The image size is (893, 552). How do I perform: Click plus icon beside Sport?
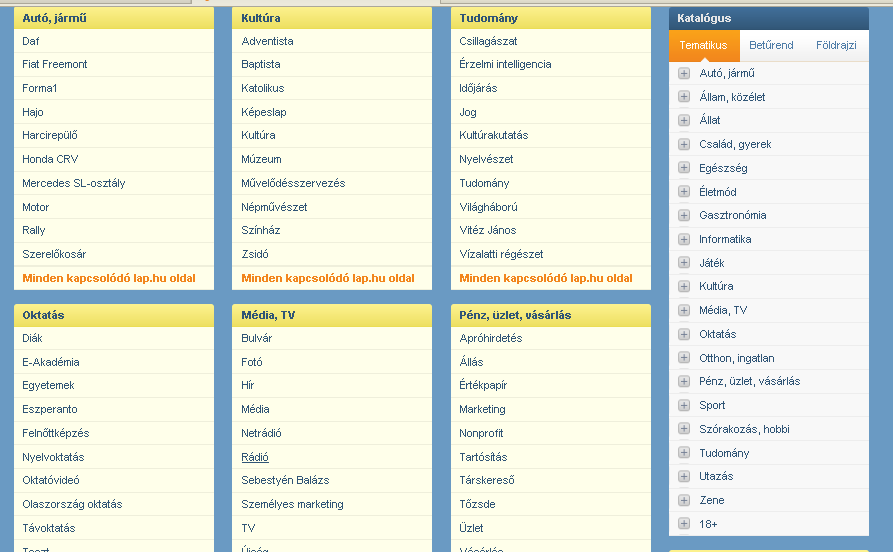684,406
